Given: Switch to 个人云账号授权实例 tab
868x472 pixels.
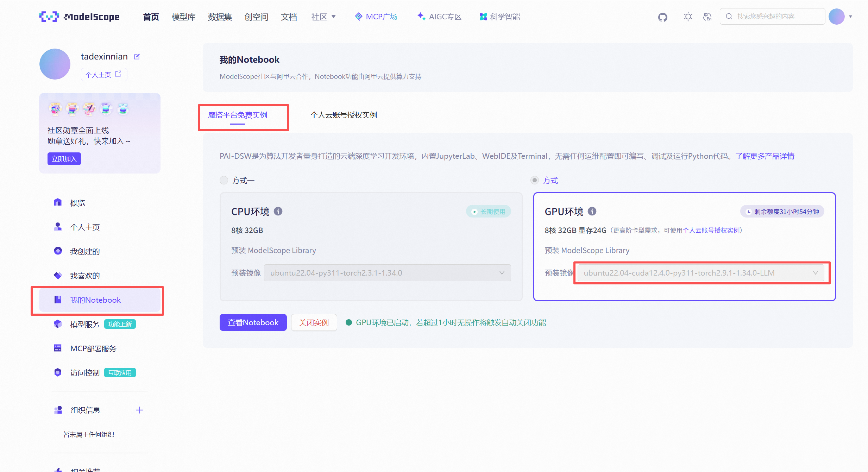Looking at the screenshot, I should pyautogui.click(x=344, y=115).
